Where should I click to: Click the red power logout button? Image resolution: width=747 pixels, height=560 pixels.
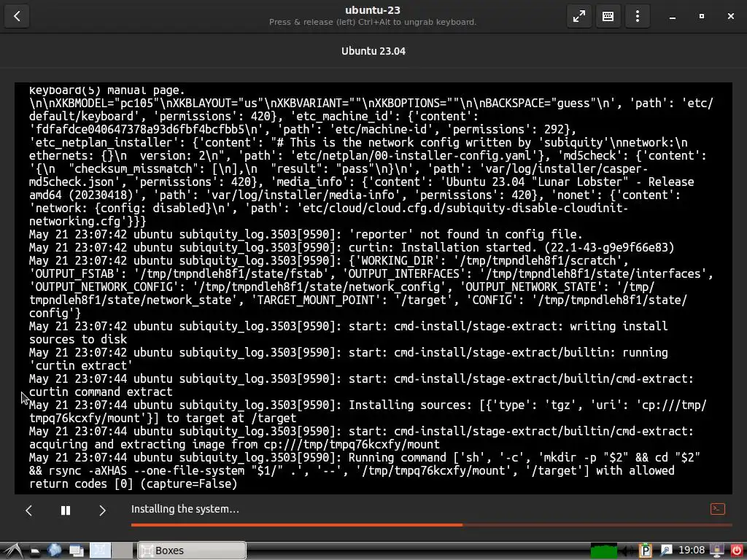[x=737, y=551]
